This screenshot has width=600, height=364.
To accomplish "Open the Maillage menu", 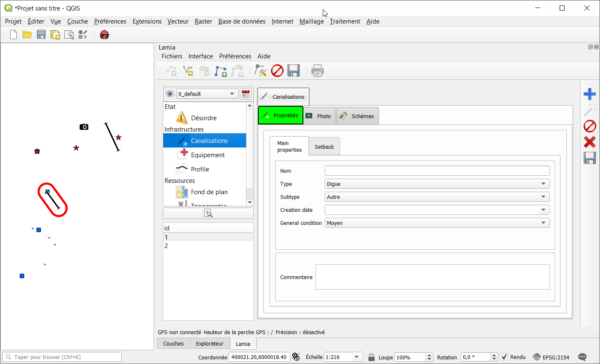I will [312, 21].
